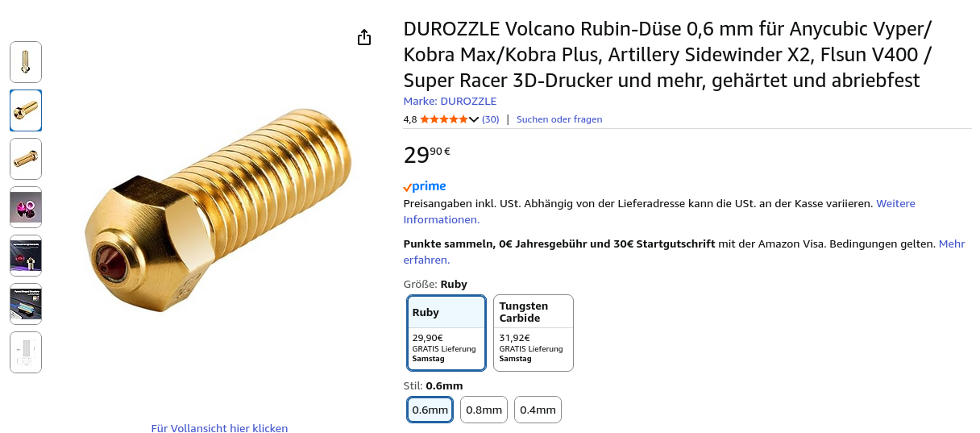Show the third gold nozzle thumbnail
Screen dimensions: 980x433
(26, 159)
